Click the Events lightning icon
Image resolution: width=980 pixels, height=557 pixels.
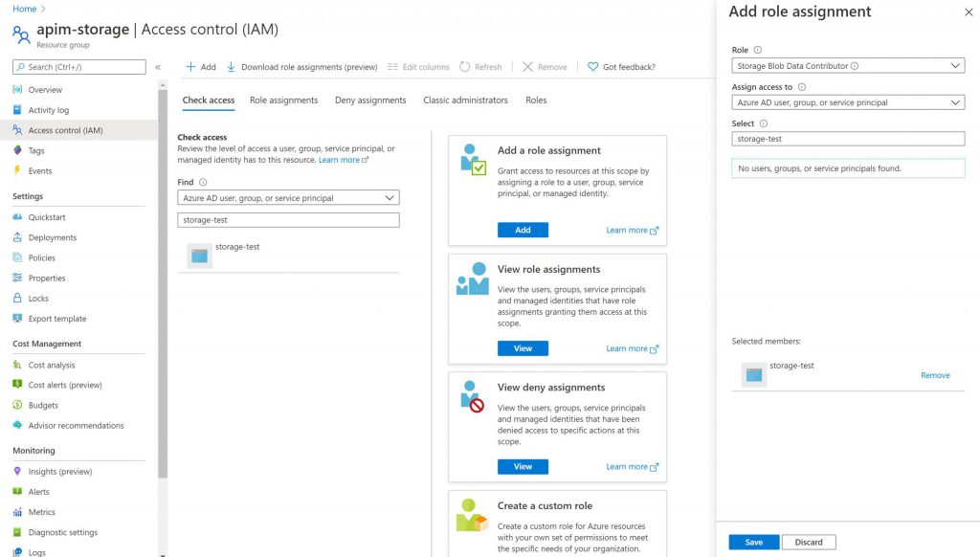(17, 170)
